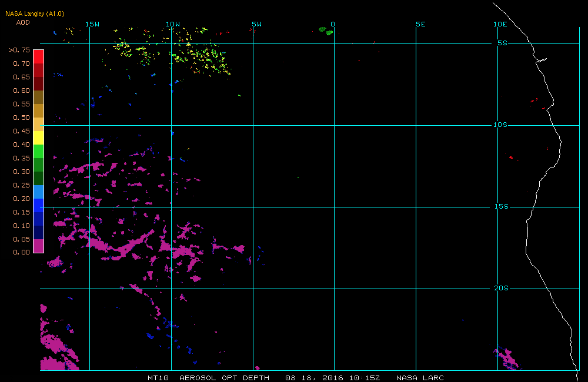The height and width of the screenshot is (382, 588).
Task: Click the '0.10' legend value
Action: (21, 226)
